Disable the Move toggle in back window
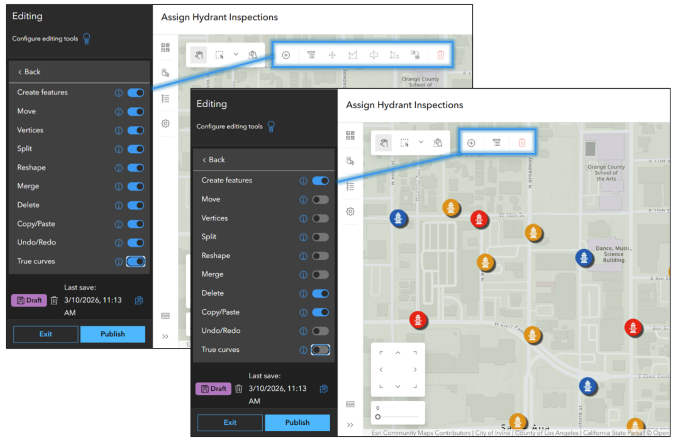Screen dimensions: 680x440 point(136,111)
